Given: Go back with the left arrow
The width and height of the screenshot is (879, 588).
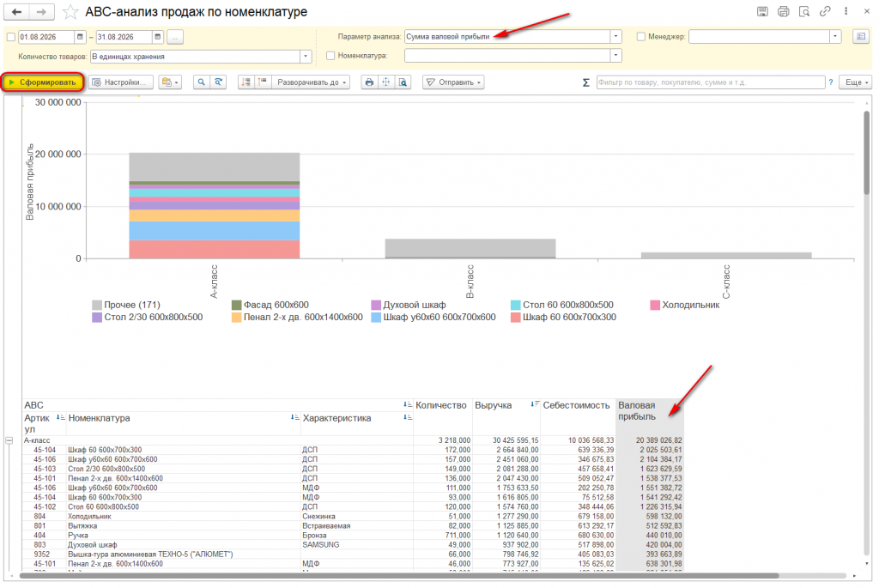Looking at the screenshot, I should point(17,12).
